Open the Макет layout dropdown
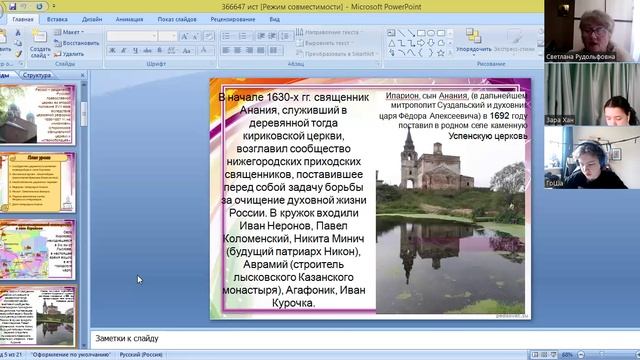The height and width of the screenshot is (360, 640). tap(69, 32)
